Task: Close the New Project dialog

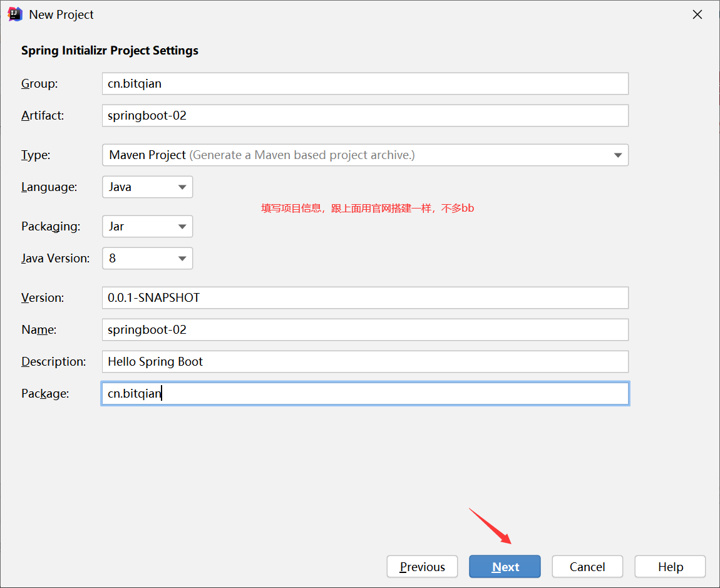Action: point(697,14)
